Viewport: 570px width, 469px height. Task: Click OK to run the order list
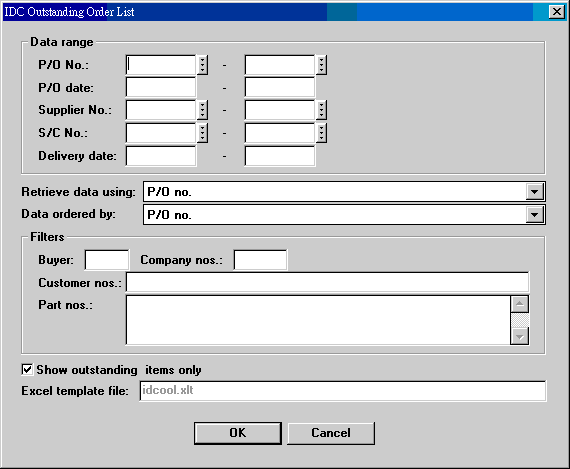pyautogui.click(x=238, y=433)
